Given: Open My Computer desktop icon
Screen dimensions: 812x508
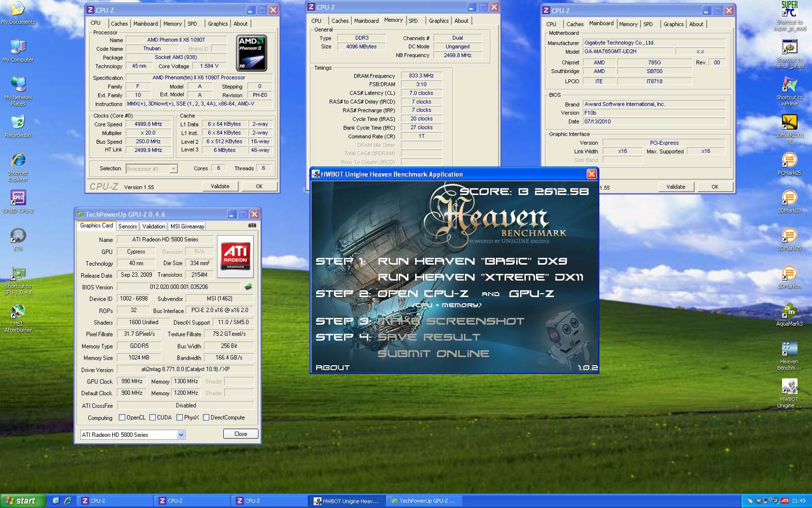Looking at the screenshot, I should [x=18, y=51].
